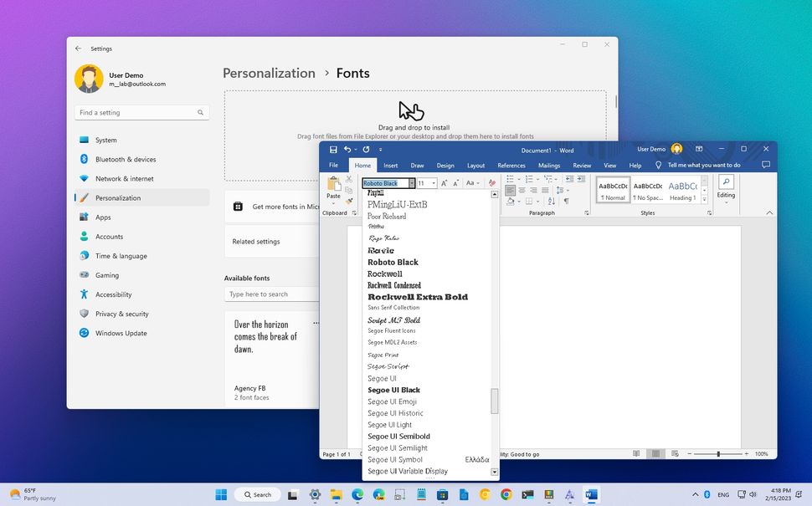Screen dimensions: 812x506
Task: Clear all formatting with the eraser icon
Action: tap(491, 183)
